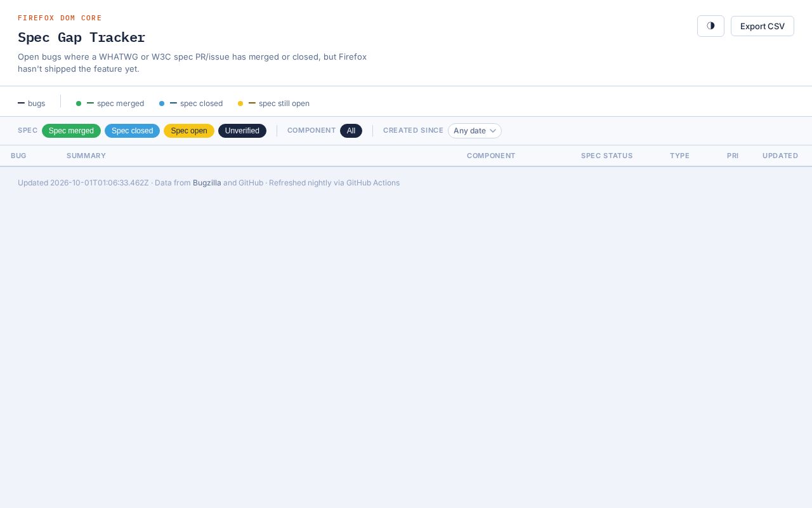The height and width of the screenshot is (508, 812).
Task: Click the page description starting with 'Open bugs where'
Action: (x=192, y=63)
